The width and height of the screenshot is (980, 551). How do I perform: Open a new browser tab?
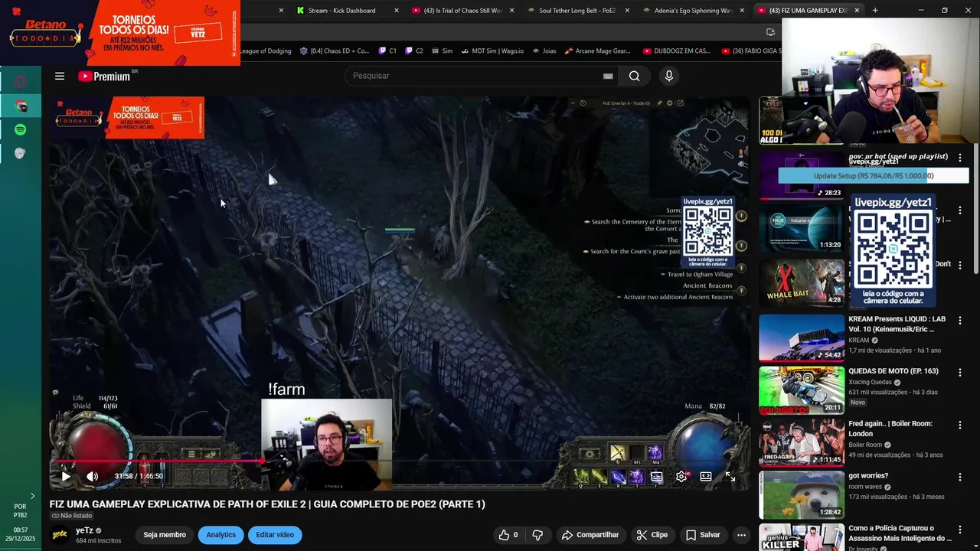coord(875,11)
